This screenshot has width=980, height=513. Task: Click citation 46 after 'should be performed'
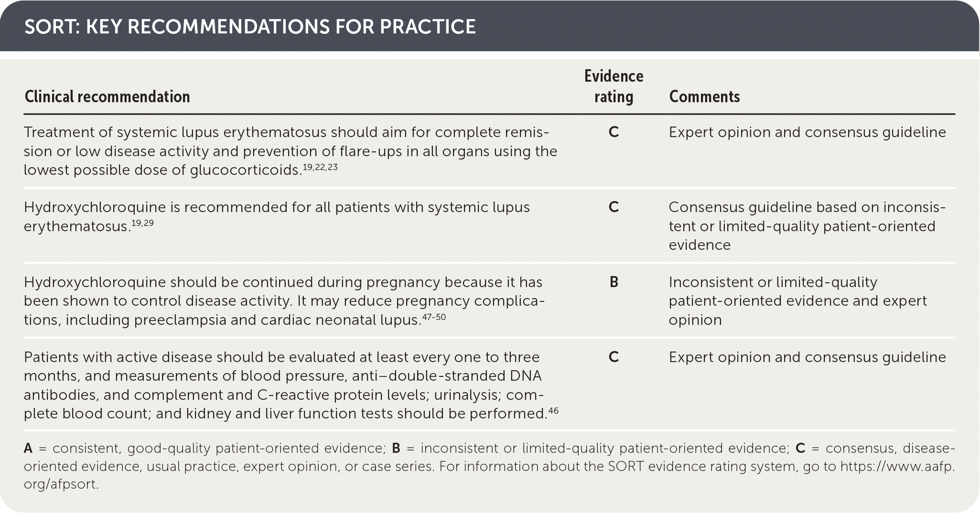click(553, 410)
